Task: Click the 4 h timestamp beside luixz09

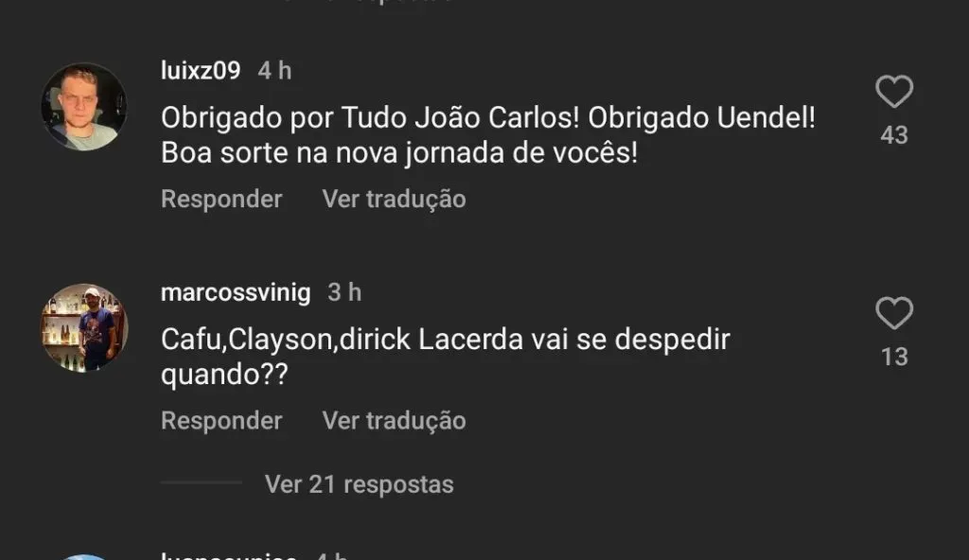Action: pos(274,70)
